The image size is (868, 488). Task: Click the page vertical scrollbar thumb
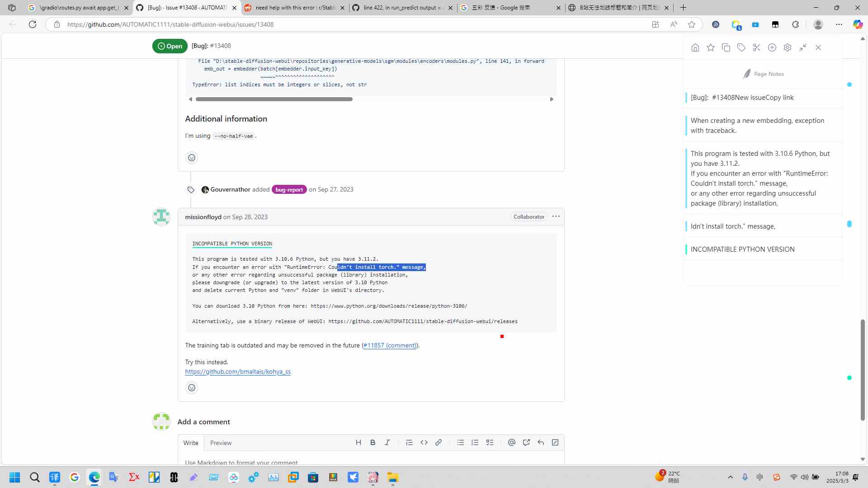[x=863, y=371]
